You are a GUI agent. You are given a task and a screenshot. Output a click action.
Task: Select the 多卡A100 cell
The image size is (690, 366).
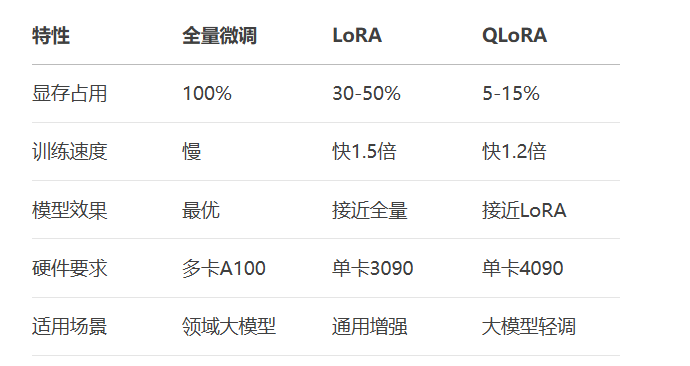tap(224, 268)
